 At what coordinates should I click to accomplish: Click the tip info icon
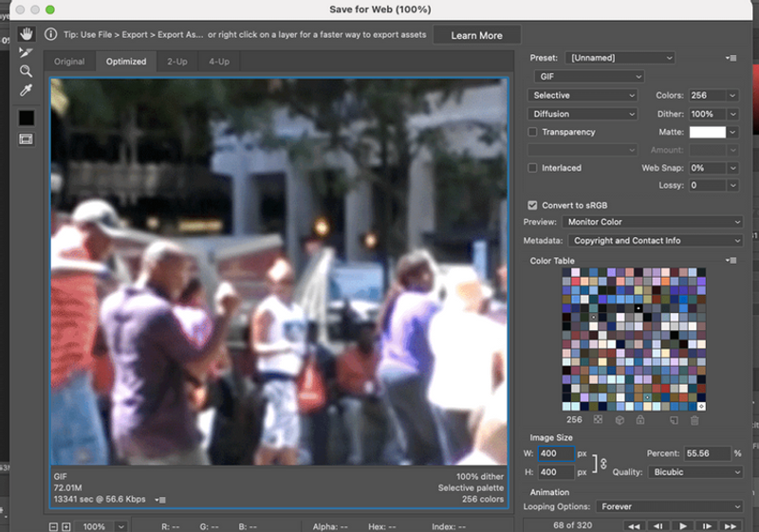click(x=50, y=34)
